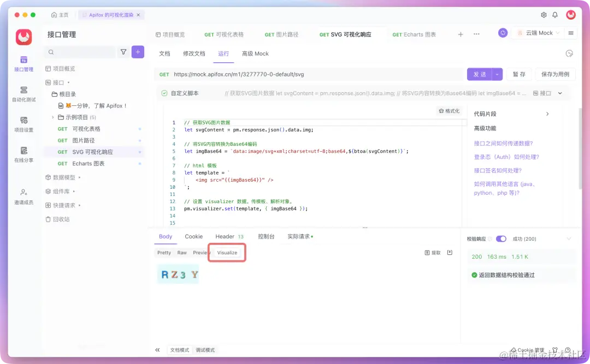Open the 项目设置 sidebar section

pyautogui.click(x=23, y=124)
